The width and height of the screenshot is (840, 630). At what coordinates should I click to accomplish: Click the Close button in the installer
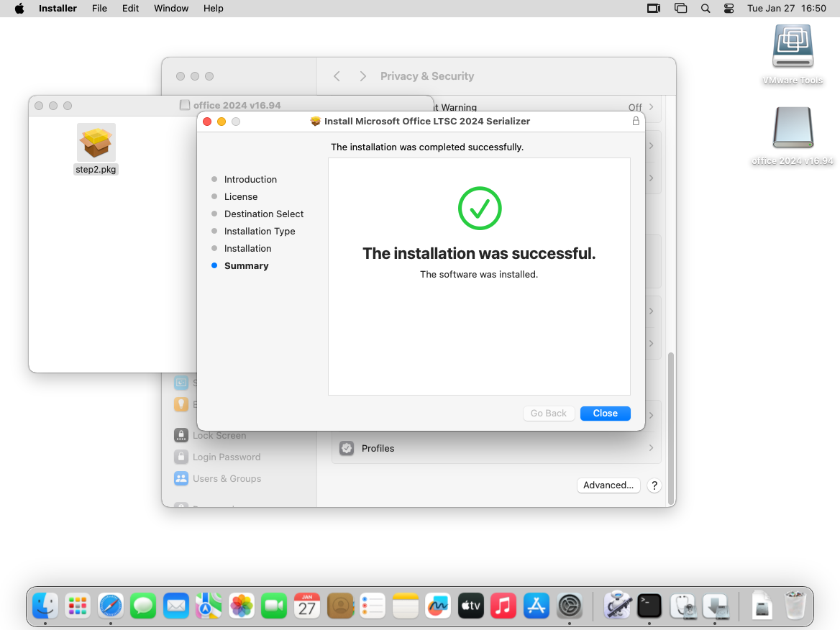coord(605,414)
